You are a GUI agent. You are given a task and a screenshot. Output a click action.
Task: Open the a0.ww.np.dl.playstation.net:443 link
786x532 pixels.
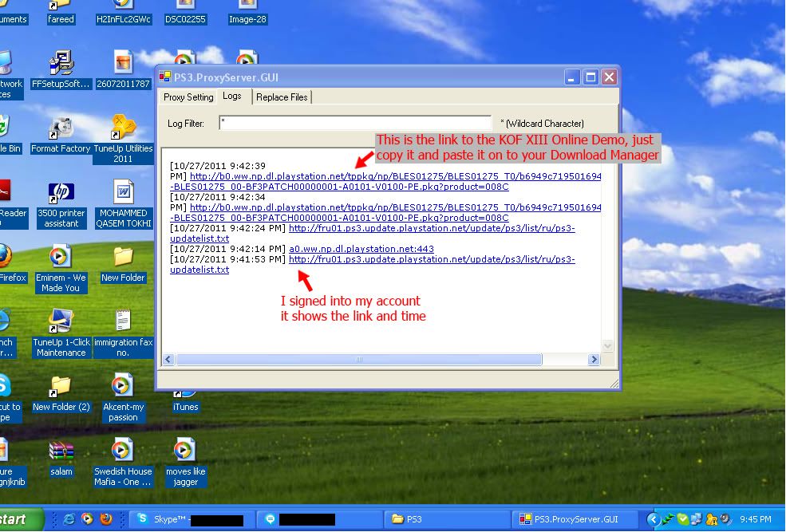point(361,249)
